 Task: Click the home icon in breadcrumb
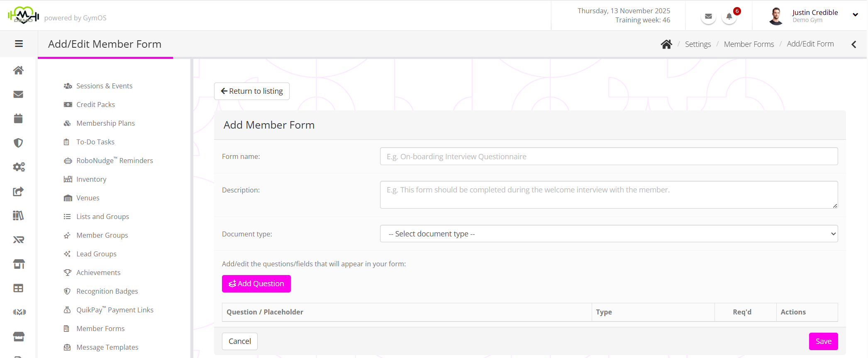(666, 44)
